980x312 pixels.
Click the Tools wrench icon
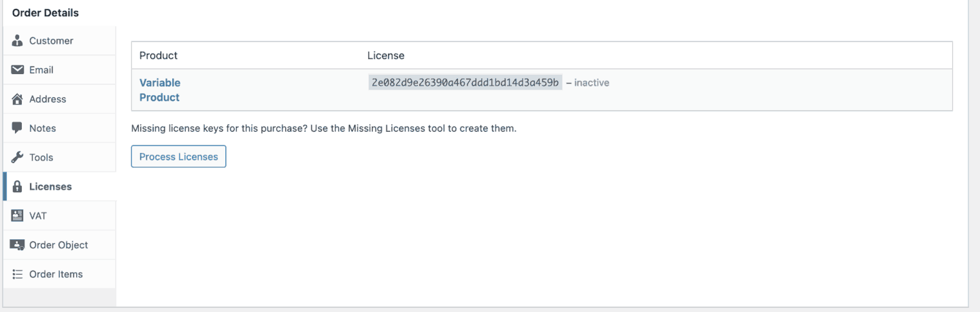coord(18,157)
